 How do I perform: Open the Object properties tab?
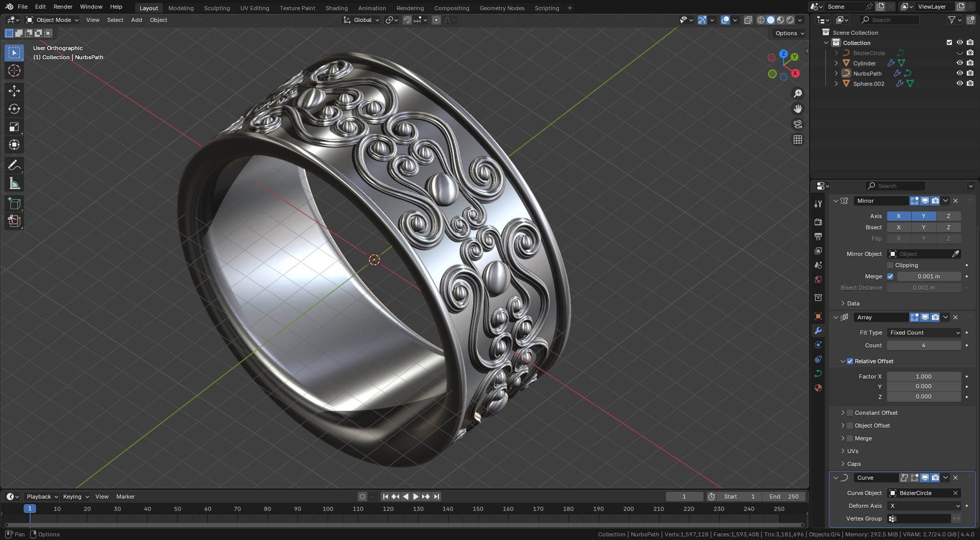click(x=818, y=316)
